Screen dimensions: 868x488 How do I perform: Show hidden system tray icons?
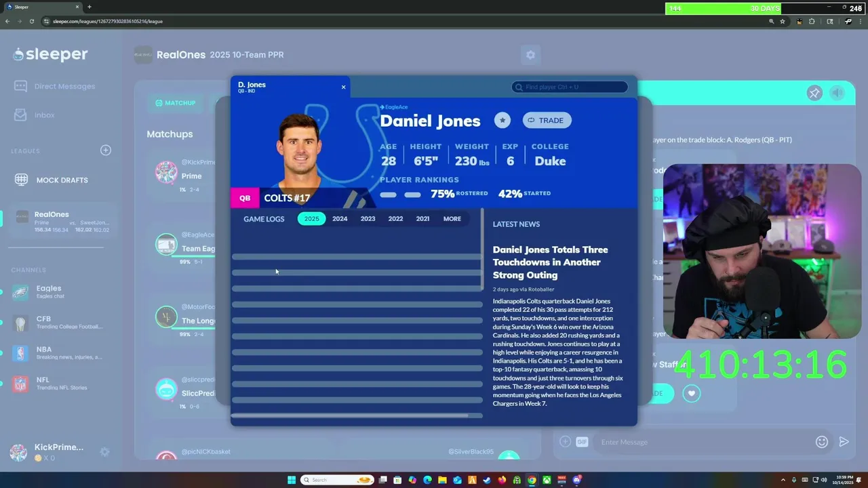click(x=783, y=480)
